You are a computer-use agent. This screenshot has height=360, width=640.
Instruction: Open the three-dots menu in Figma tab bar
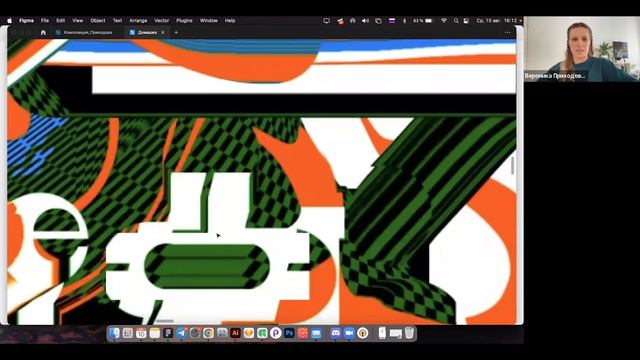[507, 32]
